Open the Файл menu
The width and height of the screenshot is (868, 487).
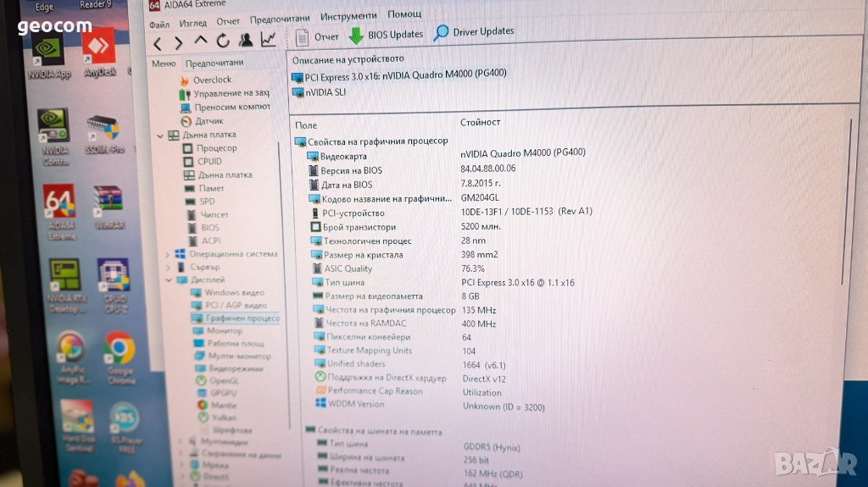click(159, 25)
